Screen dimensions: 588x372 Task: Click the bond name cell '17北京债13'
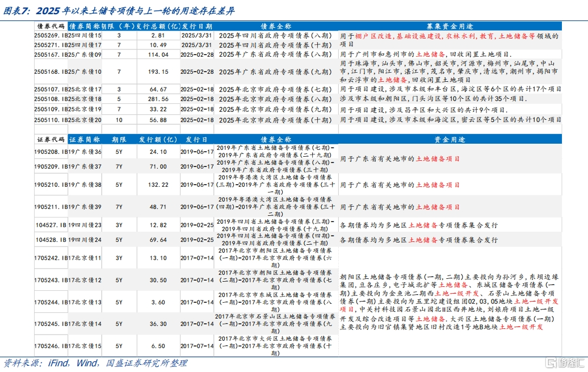85,302
